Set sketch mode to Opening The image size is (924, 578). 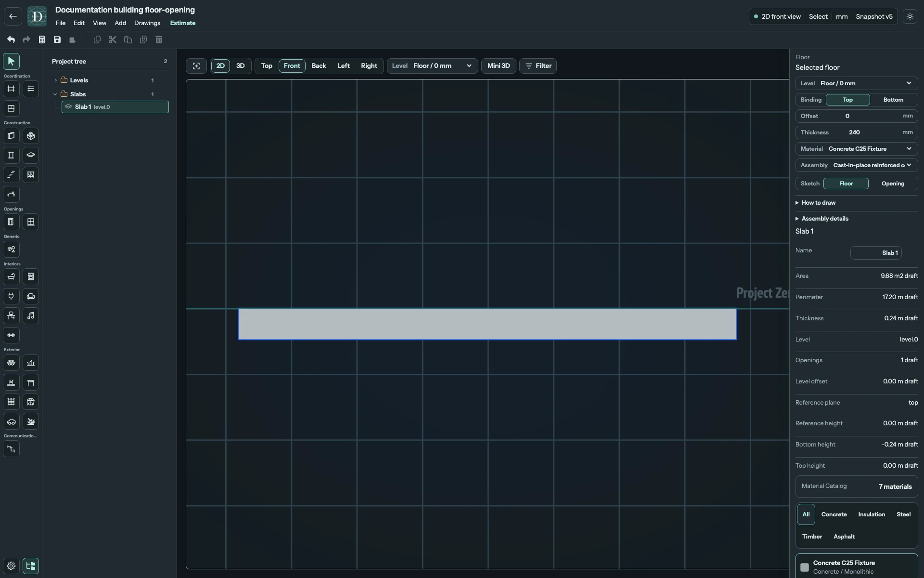(x=893, y=184)
